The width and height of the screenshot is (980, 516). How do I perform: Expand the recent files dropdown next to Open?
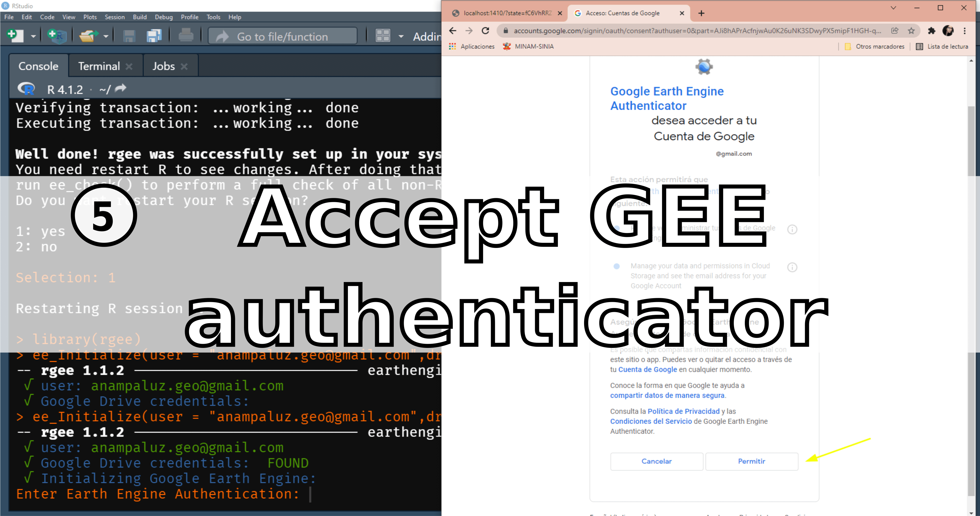106,37
